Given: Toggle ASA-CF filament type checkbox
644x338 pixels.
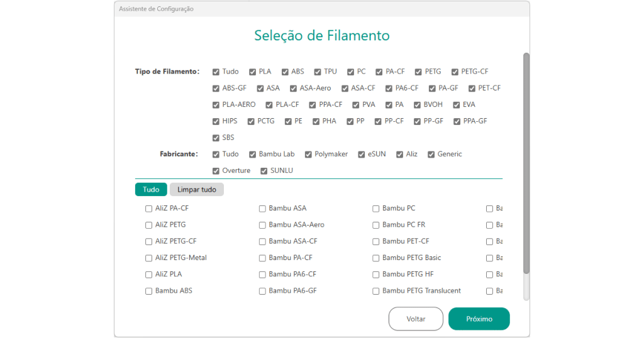Looking at the screenshot, I should tap(345, 88).
